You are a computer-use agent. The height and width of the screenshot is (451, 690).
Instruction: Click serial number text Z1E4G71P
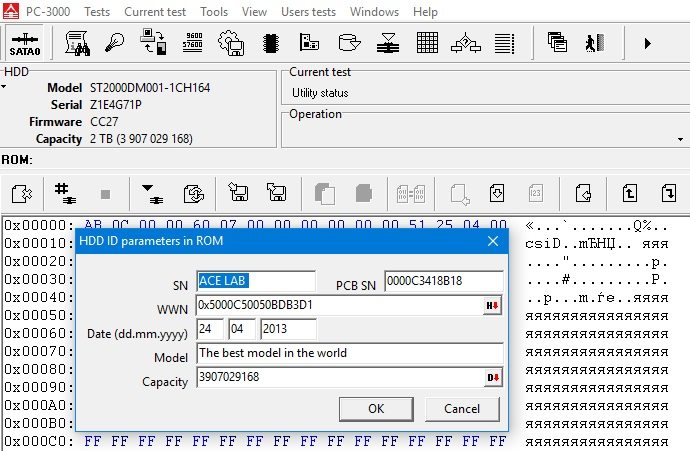116,105
